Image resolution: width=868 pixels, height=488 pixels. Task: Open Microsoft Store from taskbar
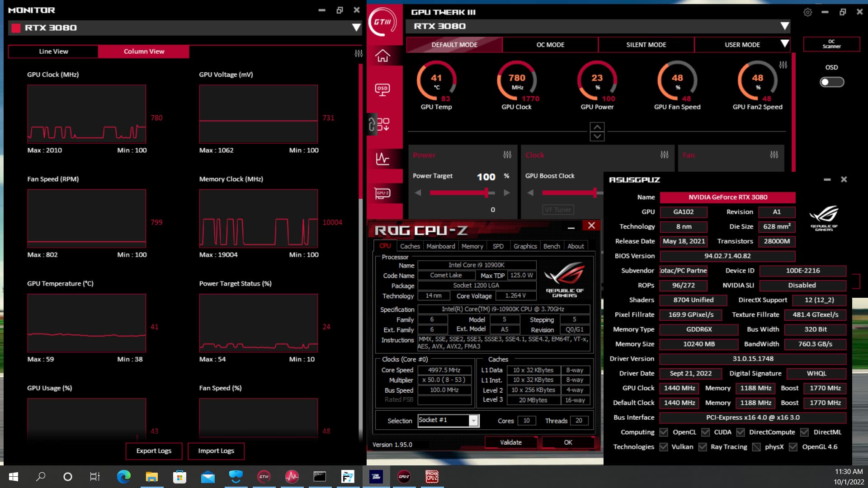click(179, 477)
